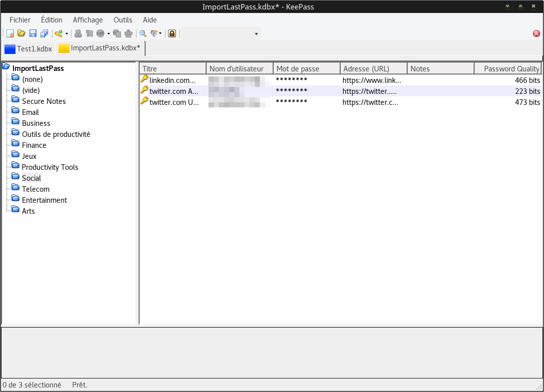
Task: Select the (none) group
Action: click(32, 79)
